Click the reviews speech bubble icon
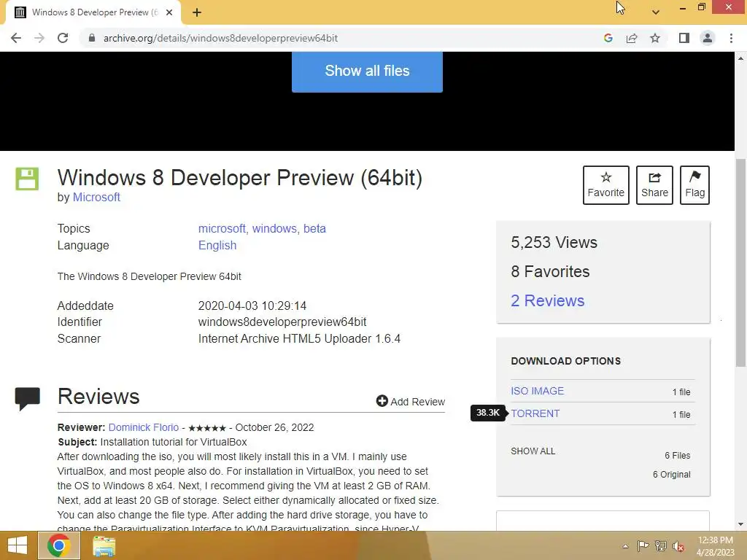This screenshot has height=560, width=747. coord(28,399)
